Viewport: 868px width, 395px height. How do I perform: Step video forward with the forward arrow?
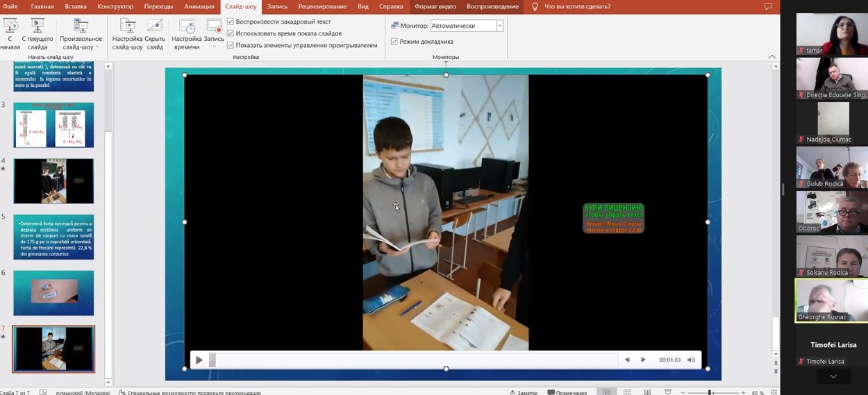coord(643,360)
